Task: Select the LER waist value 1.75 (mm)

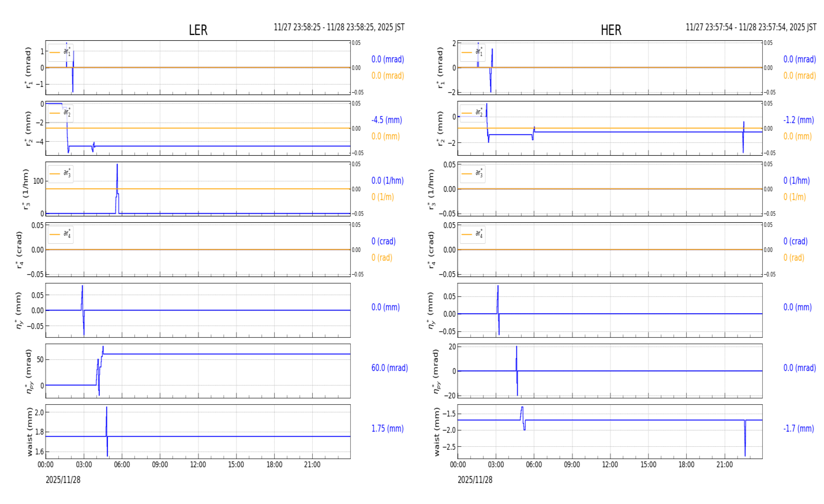Action: coord(388,429)
